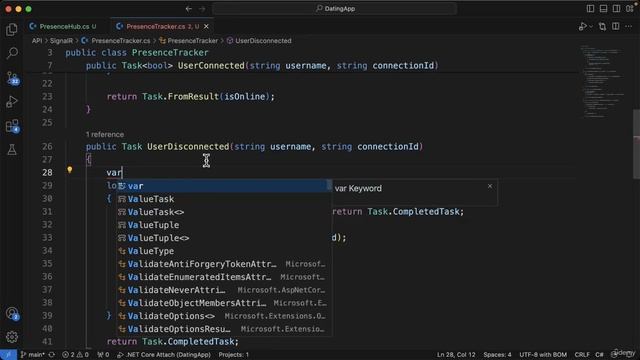Viewport: 640px width, 360px height.
Task: Go back with the left arrow
Action: 189,9
